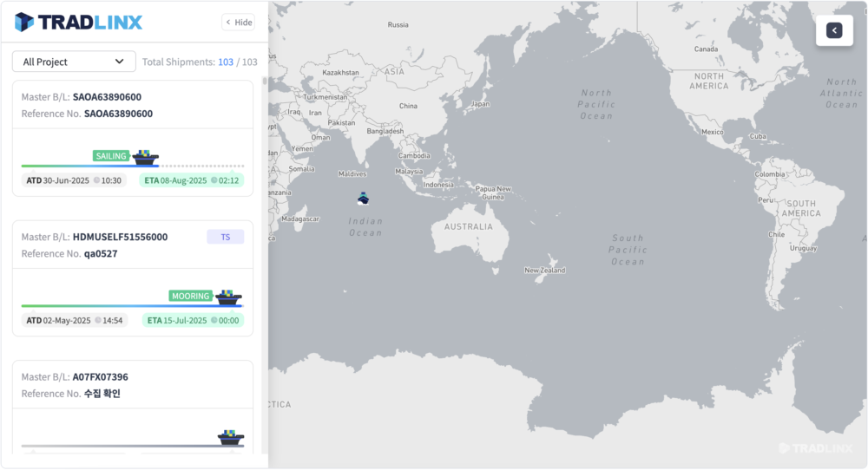This screenshot has height=470, width=868.
Task: Click the TRADLINX logo
Action: pyautogui.click(x=78, y=23)
